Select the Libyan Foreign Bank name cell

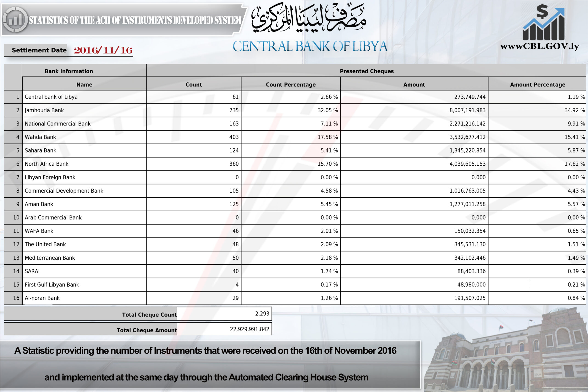click(84, 177)
